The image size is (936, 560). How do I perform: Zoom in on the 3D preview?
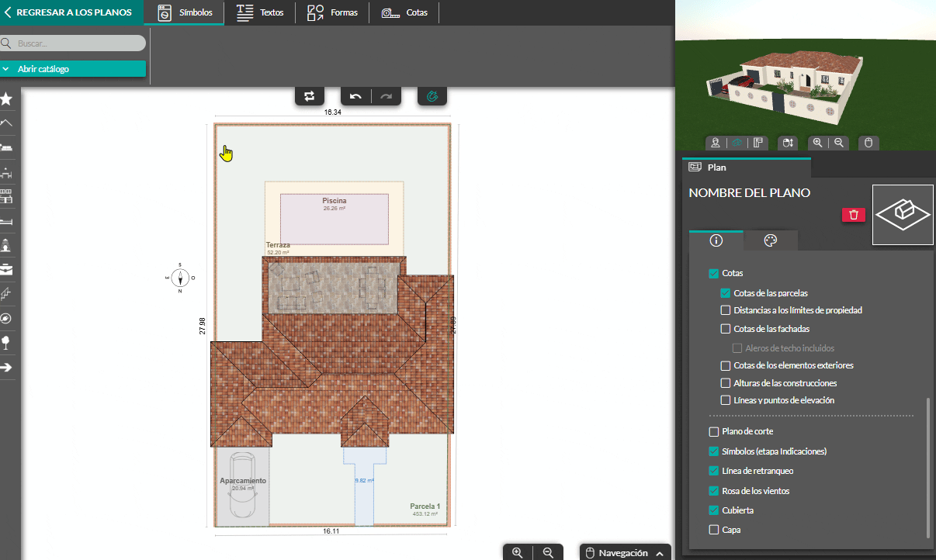[818, 143]
